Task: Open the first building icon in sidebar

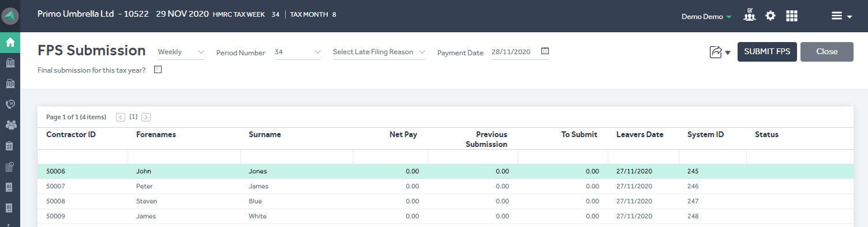Action: tap(10, 62)
